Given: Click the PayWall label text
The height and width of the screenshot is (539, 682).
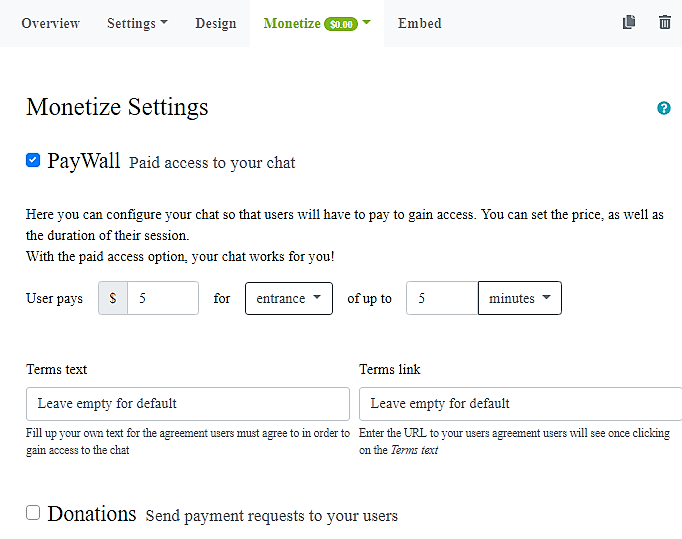Looking at the screenshot, I should point(84,161).
